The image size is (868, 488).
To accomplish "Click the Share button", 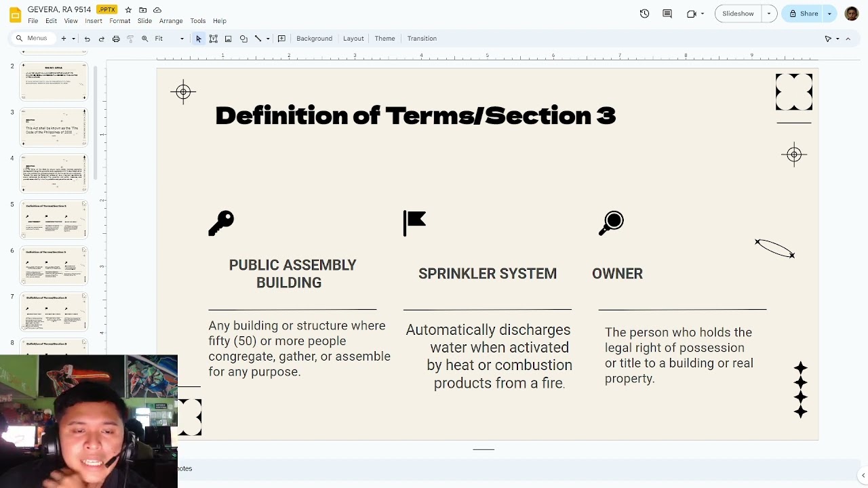I will (x=802, y=14).
